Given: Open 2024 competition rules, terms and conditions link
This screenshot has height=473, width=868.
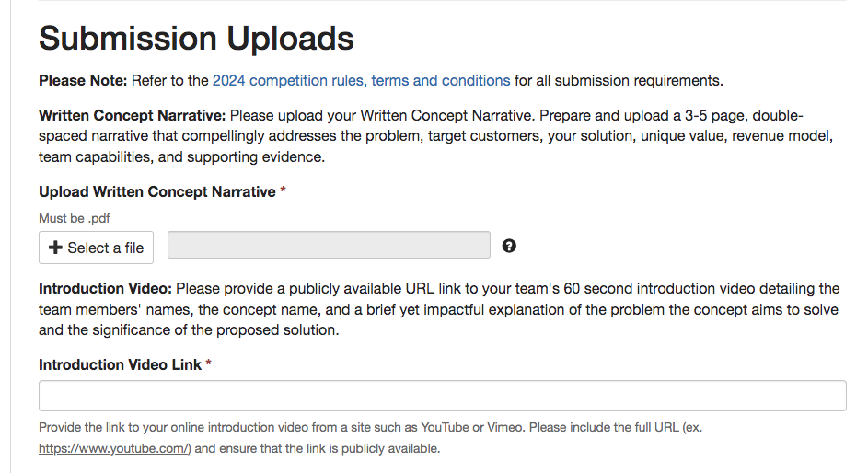Looking at the screenshot, I should (362, 81).
